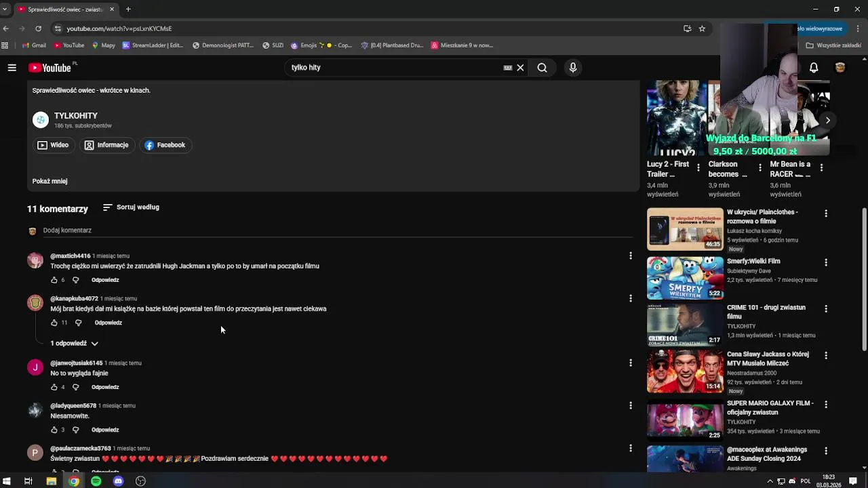Open more options for SUPER MARIO GALAXY video
This screenshot has width=868, height=488.
(x=826, y=404)
